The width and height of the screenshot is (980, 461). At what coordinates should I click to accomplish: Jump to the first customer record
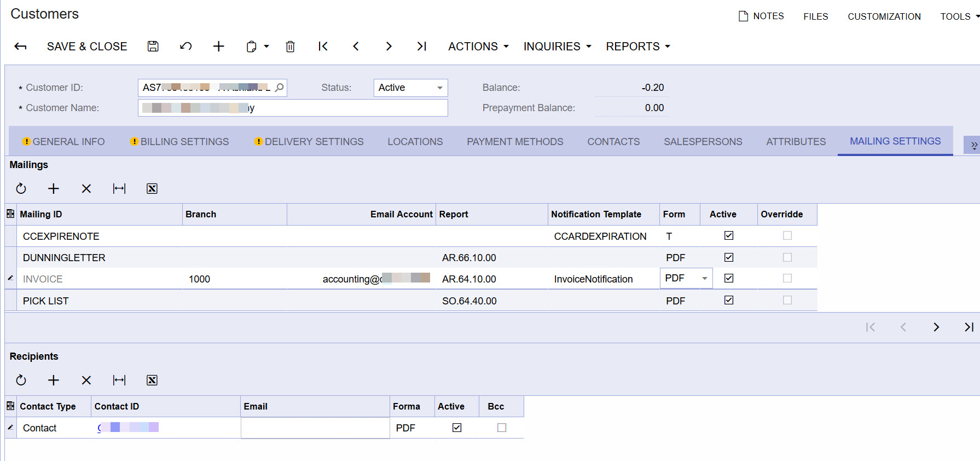[x=323, y=47]
